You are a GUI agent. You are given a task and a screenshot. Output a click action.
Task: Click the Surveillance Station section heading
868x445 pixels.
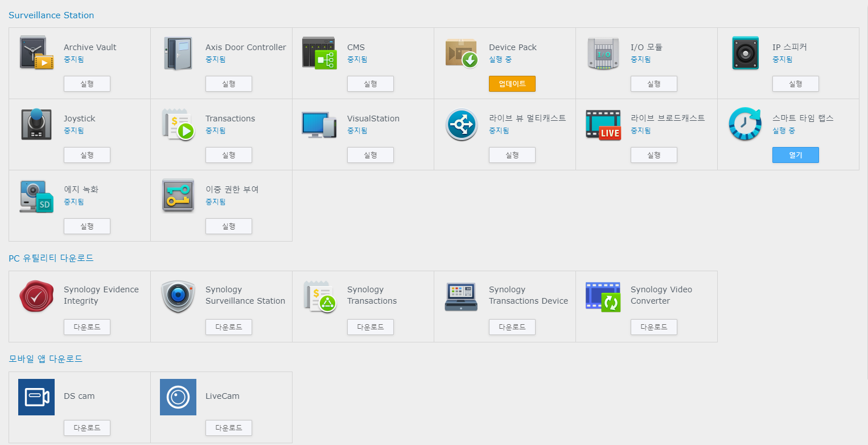pyautogui.click(x=51, y=15)
